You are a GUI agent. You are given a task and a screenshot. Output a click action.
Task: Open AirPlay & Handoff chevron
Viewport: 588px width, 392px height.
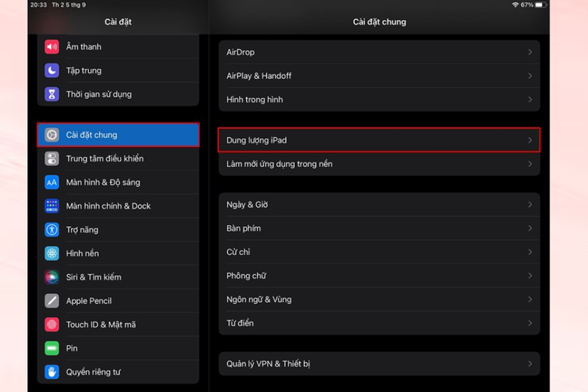530,76
